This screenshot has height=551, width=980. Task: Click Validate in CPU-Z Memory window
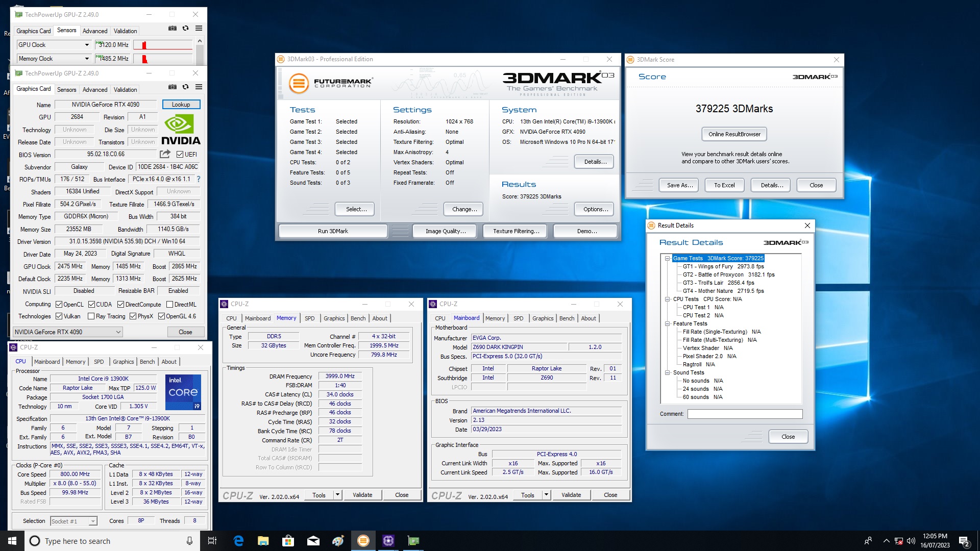(362, 494)
